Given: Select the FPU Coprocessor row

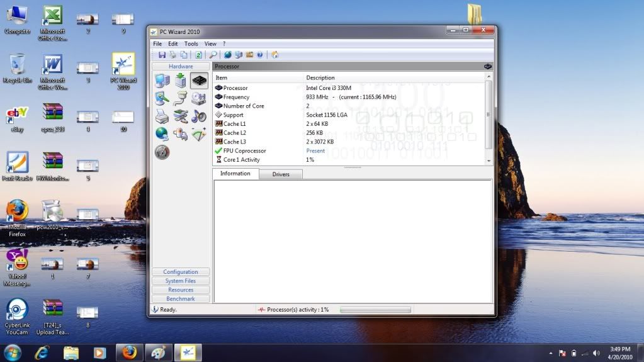Looking at the screenshot, I should 349,151.
